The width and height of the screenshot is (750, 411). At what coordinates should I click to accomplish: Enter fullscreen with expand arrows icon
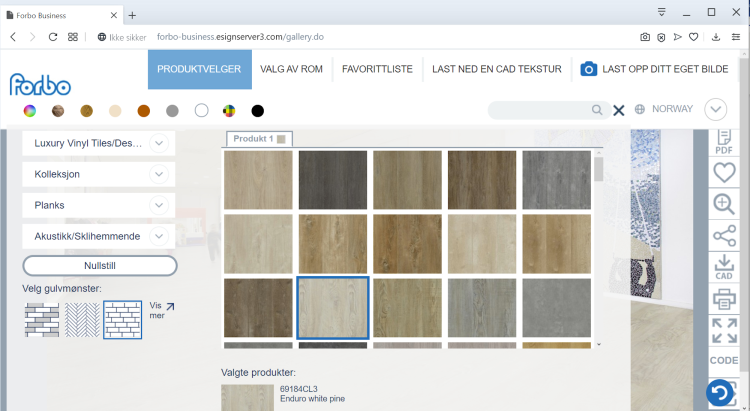click(x=724, y=330)
